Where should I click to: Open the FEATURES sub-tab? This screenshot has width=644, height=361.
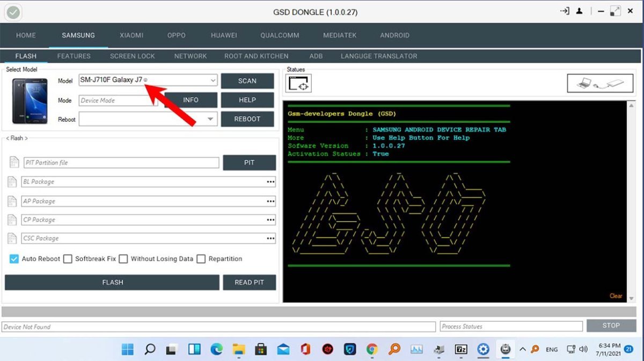[x=74, y=56]
